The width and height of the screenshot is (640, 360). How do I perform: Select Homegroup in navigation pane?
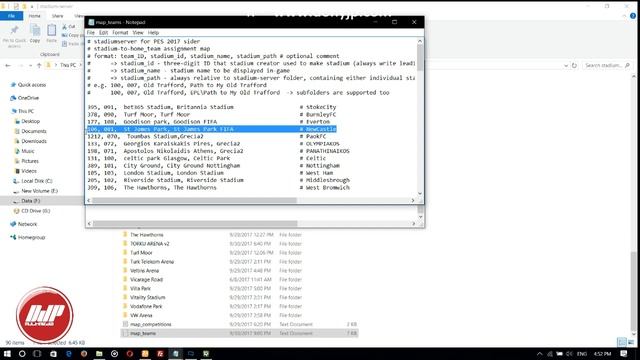point(31,238)
